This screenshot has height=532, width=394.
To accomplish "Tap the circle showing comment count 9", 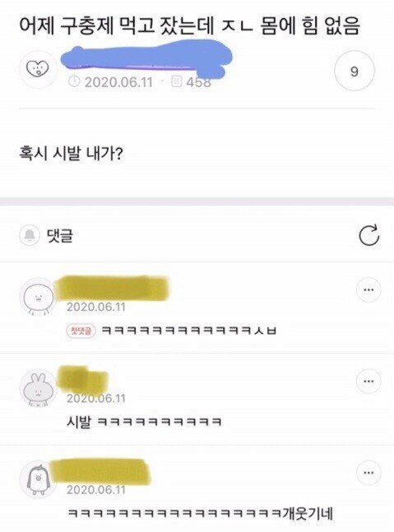I will click(x=355, y=71).
